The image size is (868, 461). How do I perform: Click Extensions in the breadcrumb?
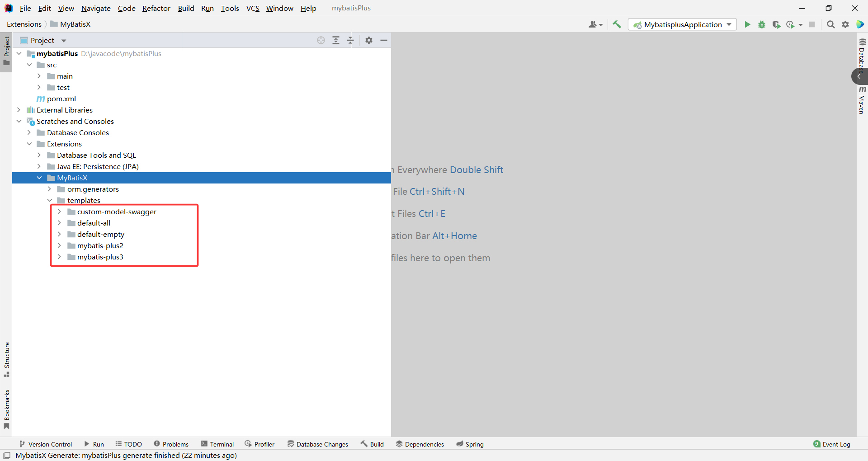coord(24,24)
